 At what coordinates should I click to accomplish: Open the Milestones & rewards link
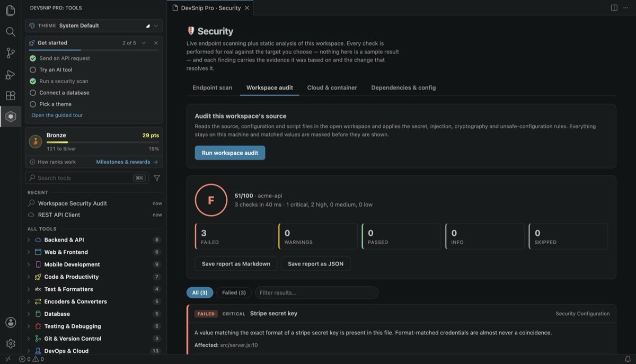[x=127, y=162]
